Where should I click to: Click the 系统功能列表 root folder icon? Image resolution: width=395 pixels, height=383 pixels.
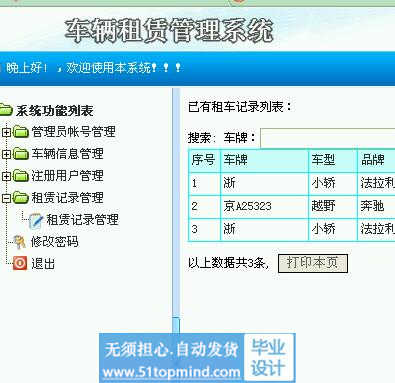coord(6,110)
